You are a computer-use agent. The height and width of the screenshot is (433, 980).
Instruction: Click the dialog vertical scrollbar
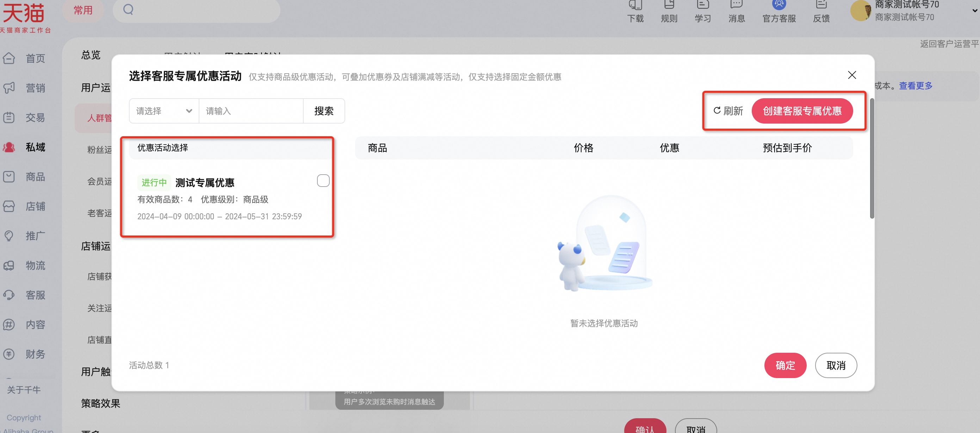tap(872, 159)
